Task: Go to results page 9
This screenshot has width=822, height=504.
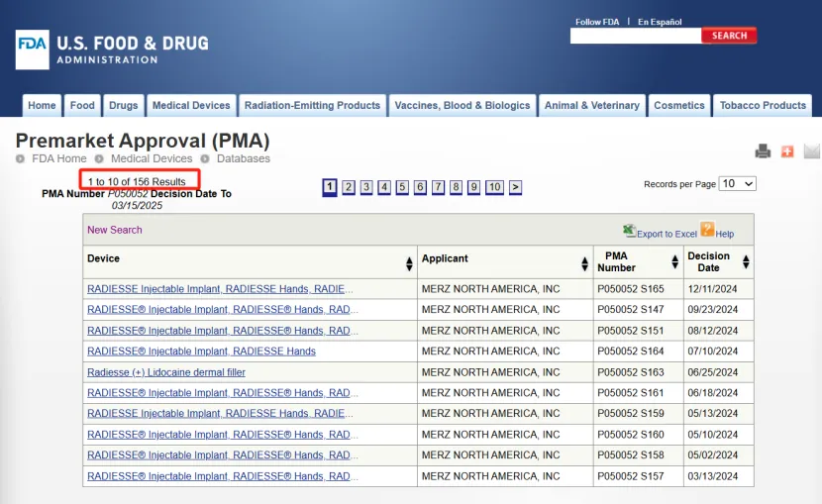Action: pos(474,187)
